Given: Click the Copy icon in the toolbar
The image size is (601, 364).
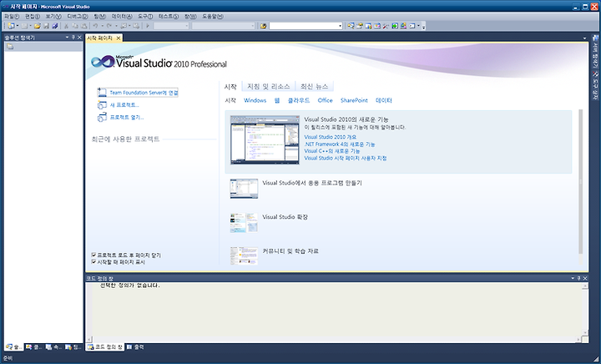Looking at the screenshot, I should (x=75, y=26).
